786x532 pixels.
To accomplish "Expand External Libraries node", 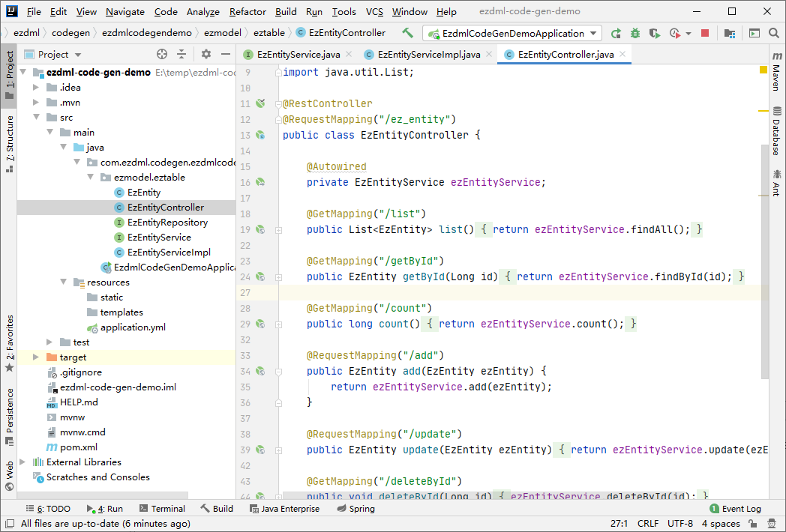I will point(22,462).
